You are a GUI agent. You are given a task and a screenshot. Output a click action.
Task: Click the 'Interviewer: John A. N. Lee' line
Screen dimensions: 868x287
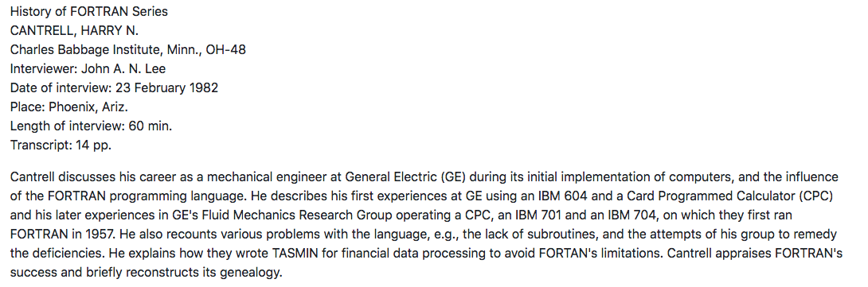[88, 68]
